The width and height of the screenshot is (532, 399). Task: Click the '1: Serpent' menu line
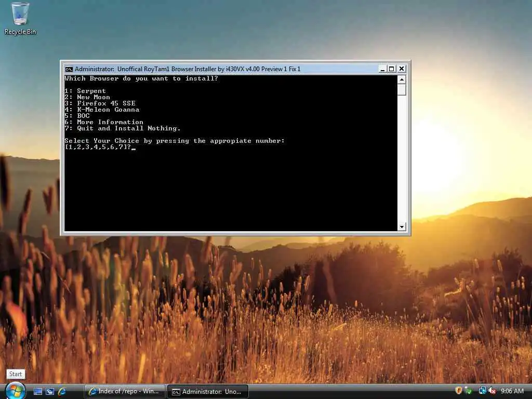[x=85, y=91]
